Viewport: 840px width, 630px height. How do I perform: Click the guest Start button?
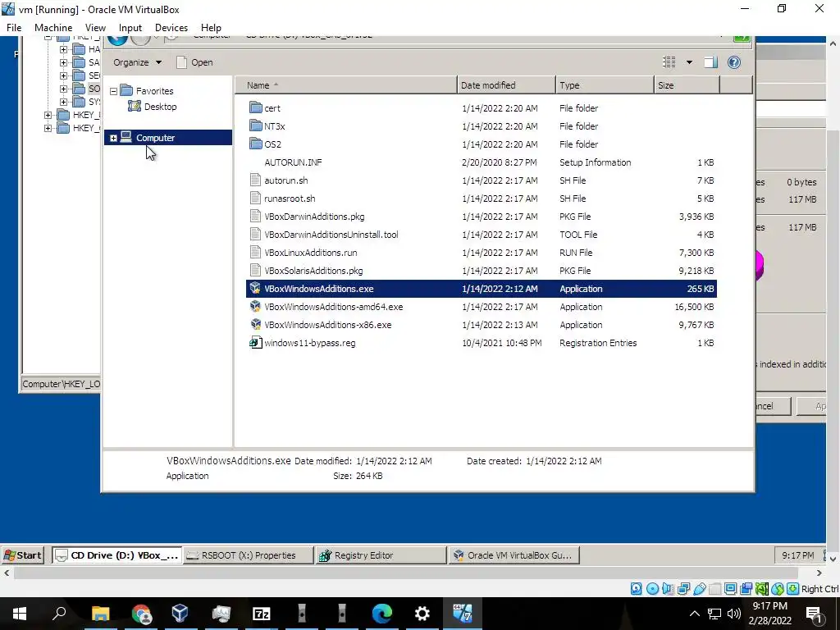point(22,555)
